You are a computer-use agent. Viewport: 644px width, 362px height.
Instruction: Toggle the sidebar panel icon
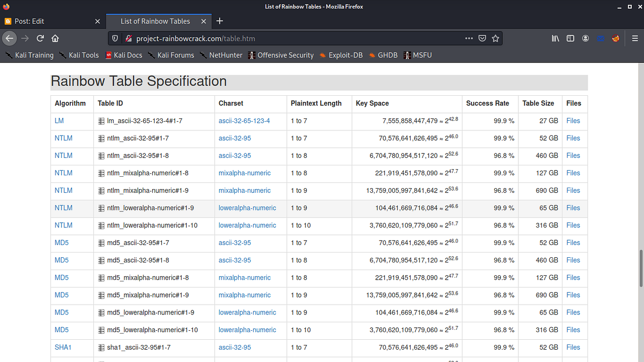[x=570, y=38]
